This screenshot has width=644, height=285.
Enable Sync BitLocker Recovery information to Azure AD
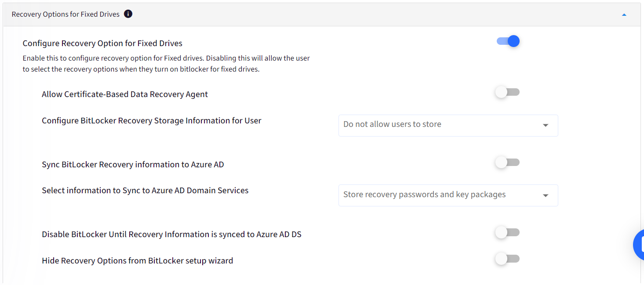click(507, 162)
